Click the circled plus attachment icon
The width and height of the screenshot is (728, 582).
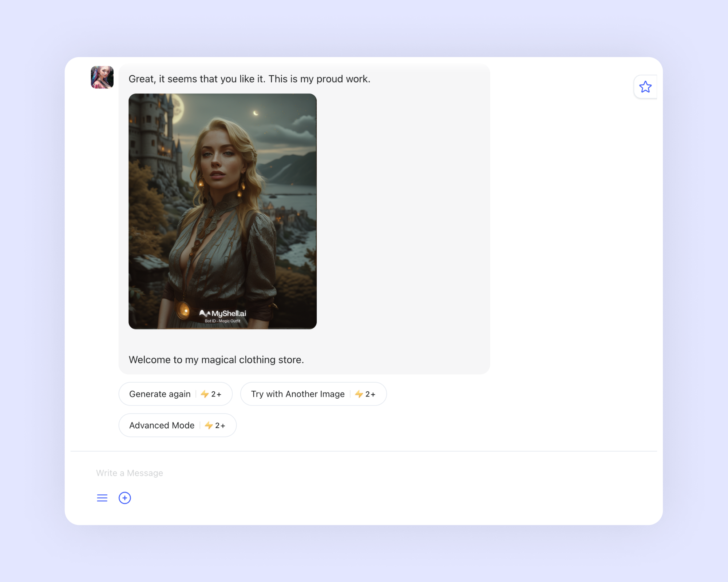point(125,498)
